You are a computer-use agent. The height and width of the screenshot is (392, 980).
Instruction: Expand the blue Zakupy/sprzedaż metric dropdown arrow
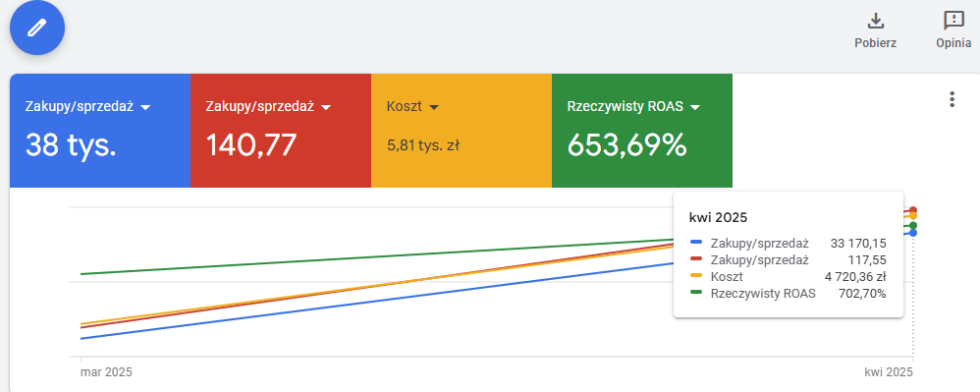tap(146, 107)
